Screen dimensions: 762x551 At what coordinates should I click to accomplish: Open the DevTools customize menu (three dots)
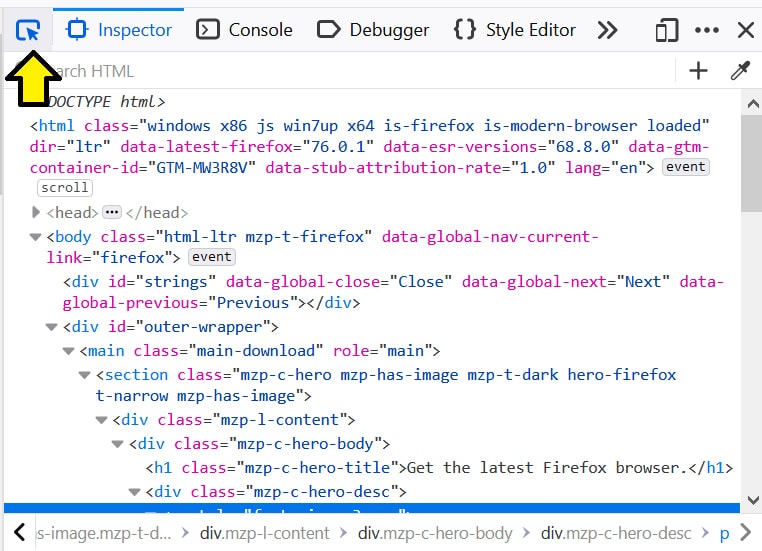707,30
